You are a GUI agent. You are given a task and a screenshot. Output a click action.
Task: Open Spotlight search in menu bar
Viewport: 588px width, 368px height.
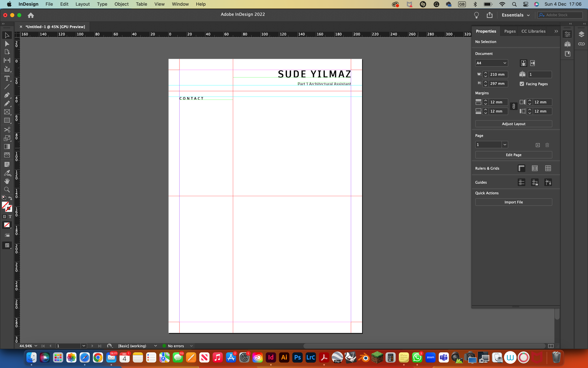pos(514,4)
